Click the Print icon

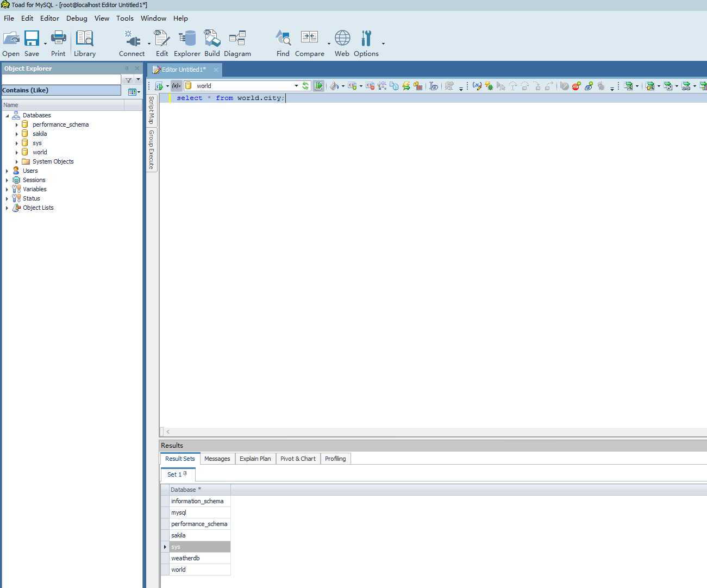58,43
